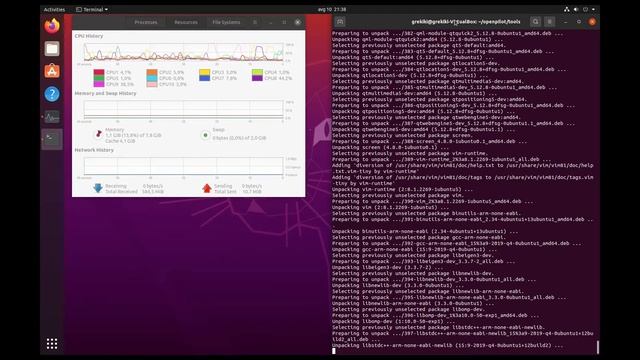Image resolution: width=640 pixels, height=360 pixels.
Task: Minimize the System Monitor window
Action: 271,22
